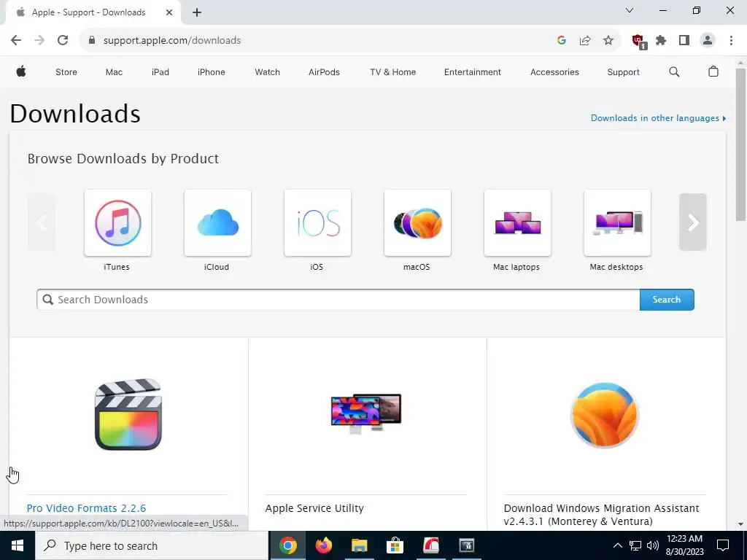
Task: Open the notifications center icon
Action: pyautogui.click(x=723, y=545)
